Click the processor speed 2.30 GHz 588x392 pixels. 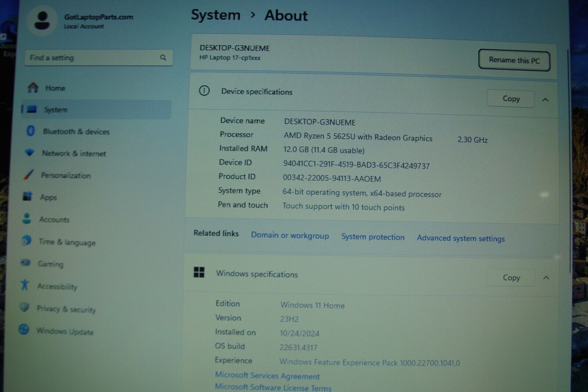(473, 140)
